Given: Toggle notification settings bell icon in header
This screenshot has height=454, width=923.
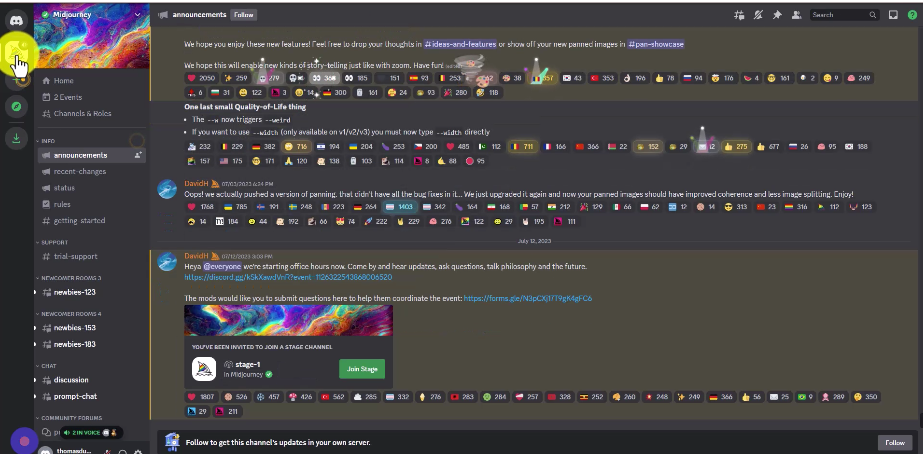Looking at the screenshot, I should click(758, 15).
